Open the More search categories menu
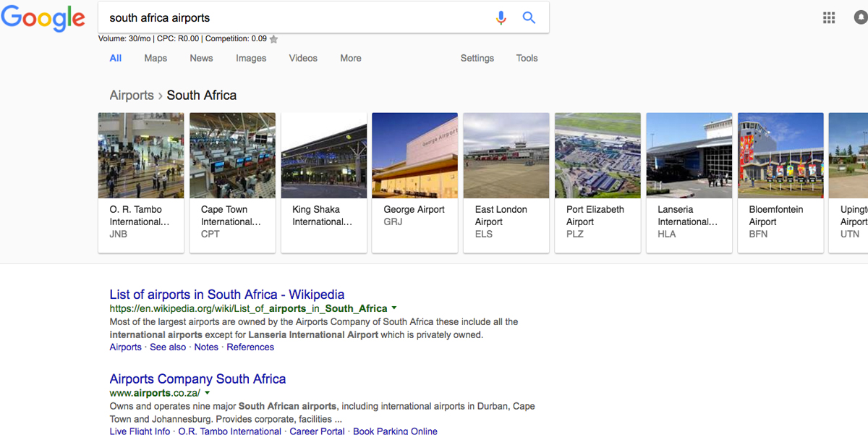Viewport: 868px width, 435px height. click(x=351, y=59)
